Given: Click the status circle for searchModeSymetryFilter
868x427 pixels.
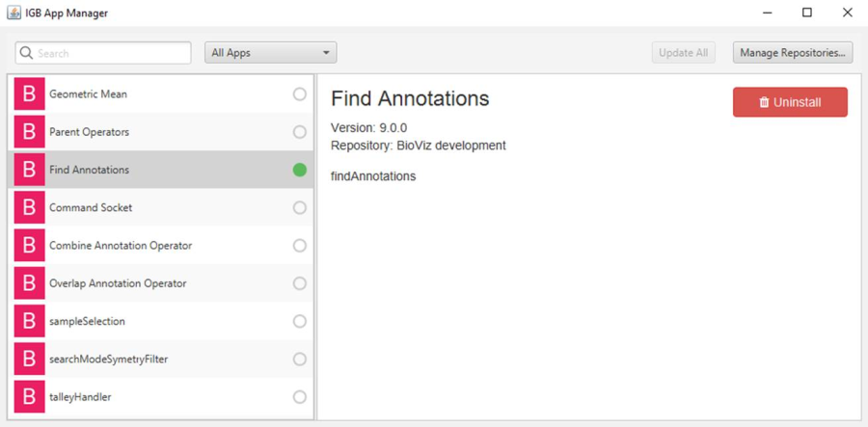Looking at the screenshot, I should click(x=300, y=359).
